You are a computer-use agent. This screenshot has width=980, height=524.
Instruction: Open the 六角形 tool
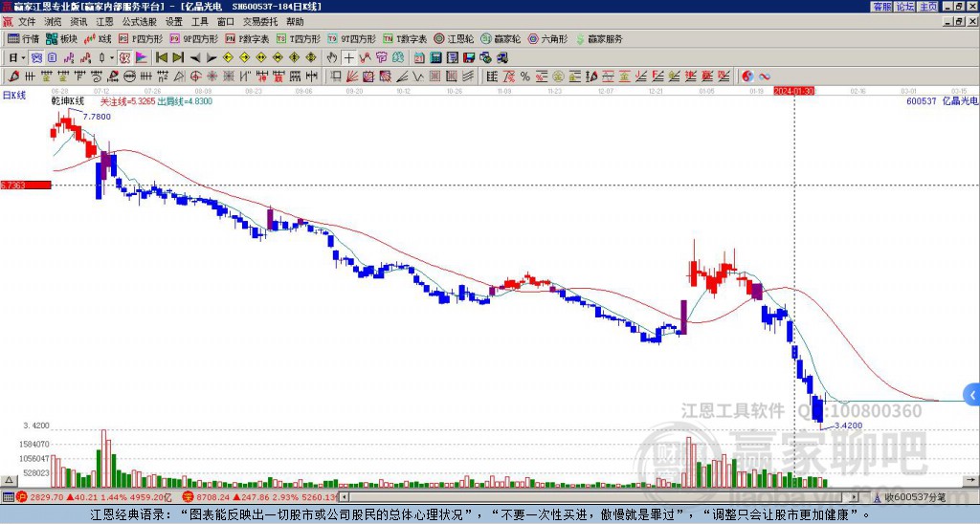[547, 38]
